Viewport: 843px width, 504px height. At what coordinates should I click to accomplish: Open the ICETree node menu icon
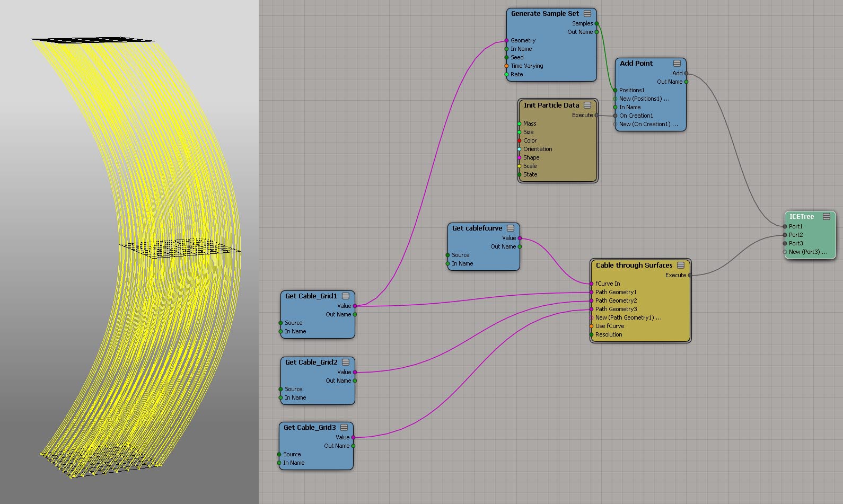(827, 217)
